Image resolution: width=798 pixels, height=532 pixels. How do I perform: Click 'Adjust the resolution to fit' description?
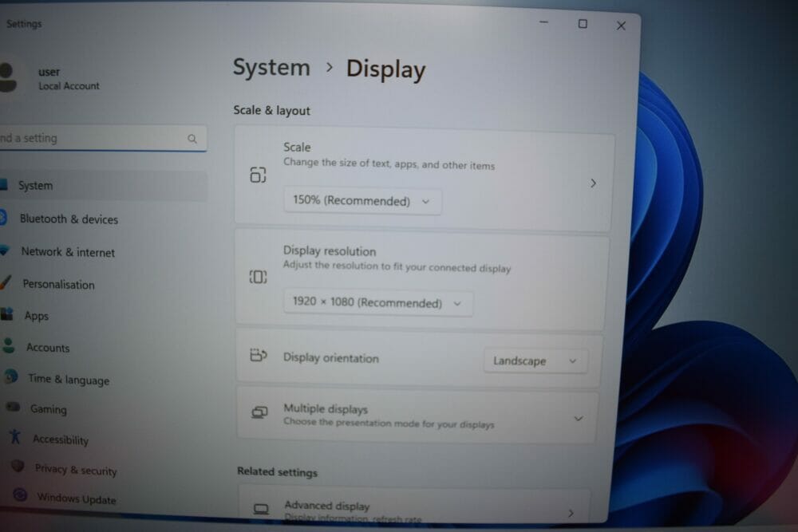coord(397,266)
